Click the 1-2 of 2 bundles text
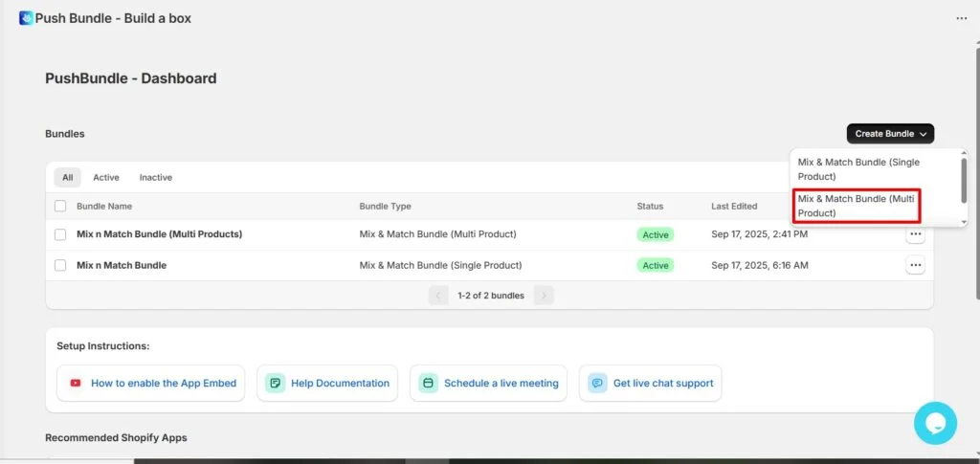 pyautogui.click(x=491, y=296)
